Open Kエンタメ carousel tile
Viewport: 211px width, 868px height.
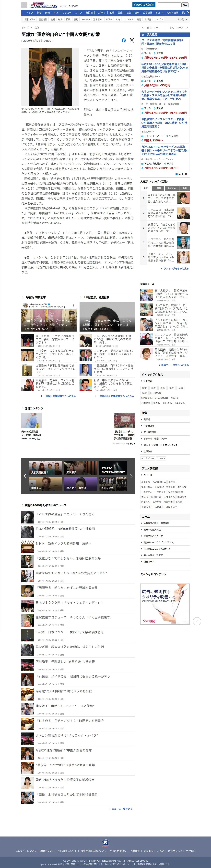click(113, 484)
